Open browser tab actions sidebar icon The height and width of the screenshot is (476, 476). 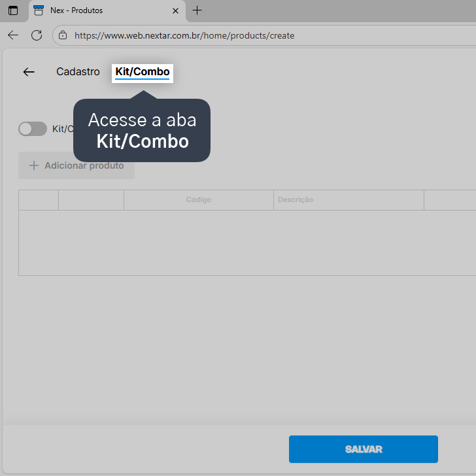click(x=13, y=10)
